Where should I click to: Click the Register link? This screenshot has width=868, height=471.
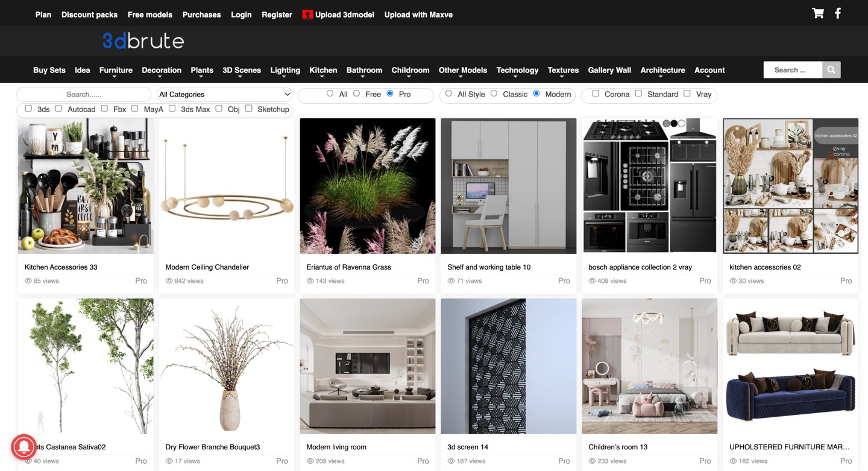[x=277, y=14]
